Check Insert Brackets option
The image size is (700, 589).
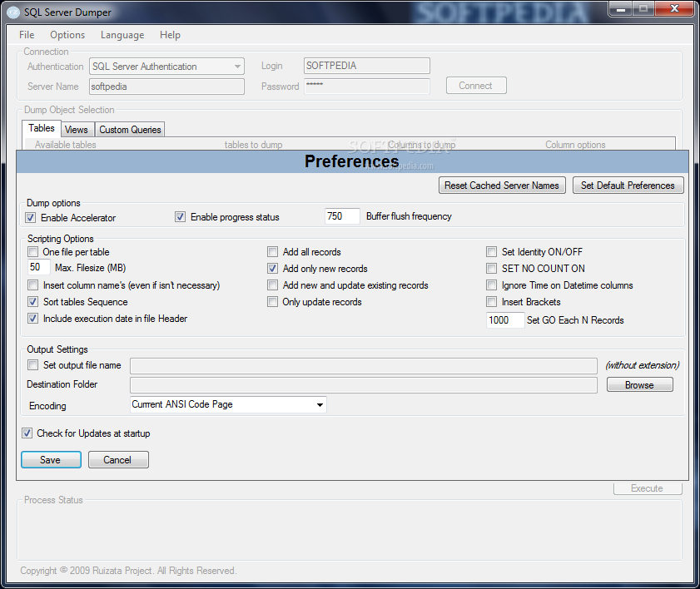click(x=492, y=302)
